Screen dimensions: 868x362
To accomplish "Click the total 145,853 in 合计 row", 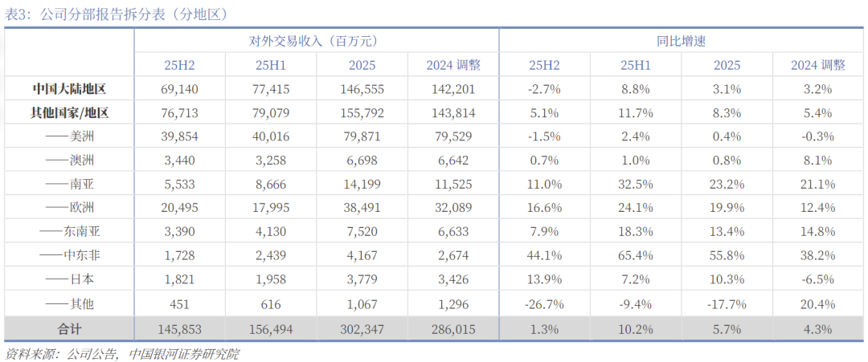I will tap(179, 329).
